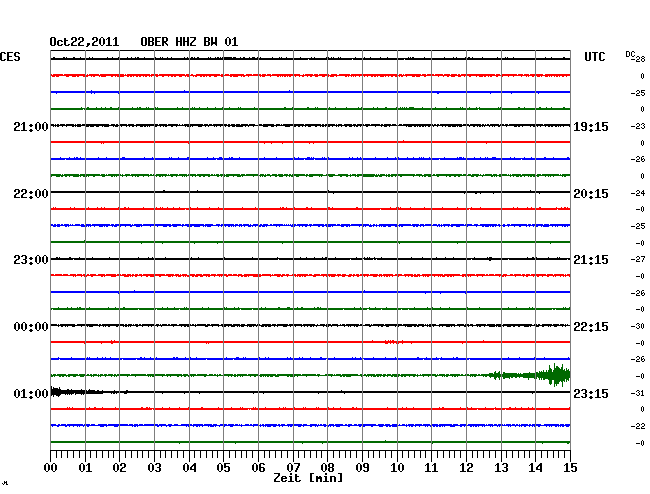Click minute label "02" on the Zeit axis
The width and height of the screenshot is (650, 494).
[x=119, y=468]
